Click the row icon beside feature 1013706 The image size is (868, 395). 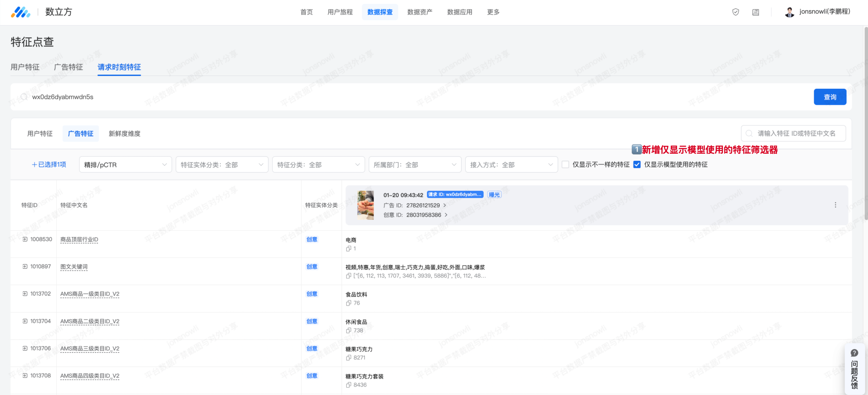coord(25,348)
